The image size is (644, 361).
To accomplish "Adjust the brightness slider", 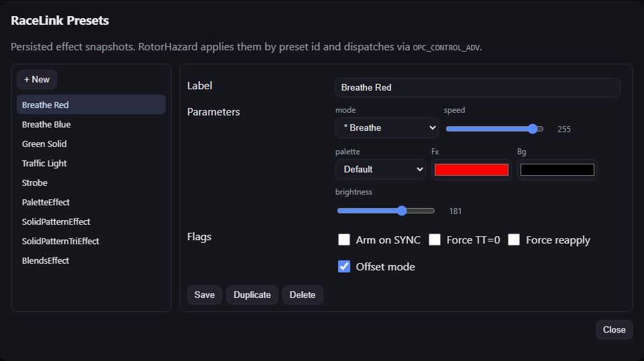I will [386, 211].
